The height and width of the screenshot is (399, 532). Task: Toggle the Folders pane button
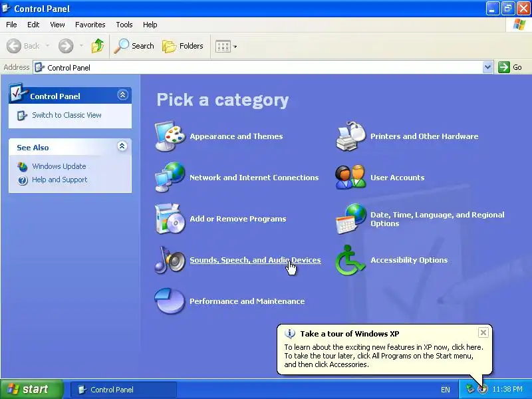[x=183, y=46]
